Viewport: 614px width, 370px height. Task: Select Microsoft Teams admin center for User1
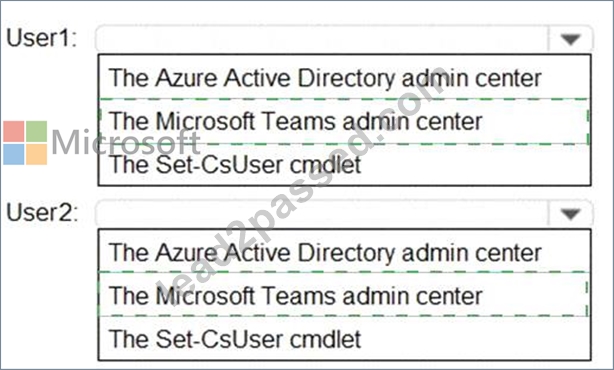pyautogui.click(x=344, y=121)
